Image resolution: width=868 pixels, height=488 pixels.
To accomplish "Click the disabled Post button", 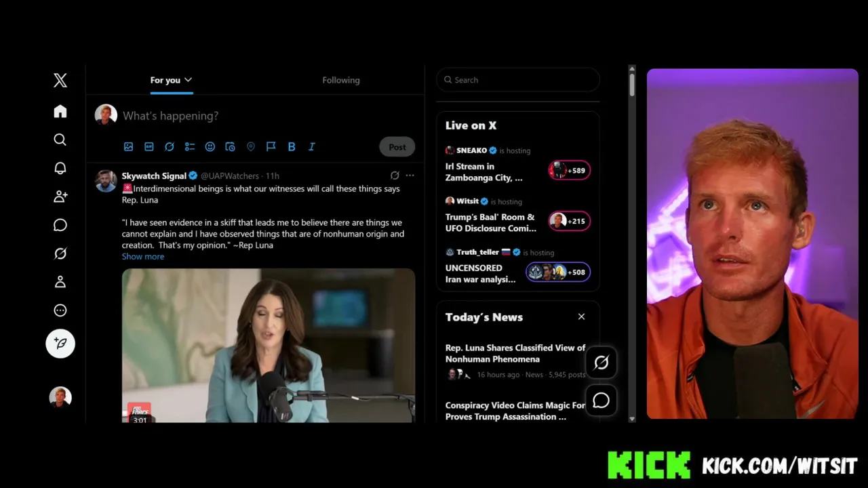I will pyautogui.click(x=397, y=147).
